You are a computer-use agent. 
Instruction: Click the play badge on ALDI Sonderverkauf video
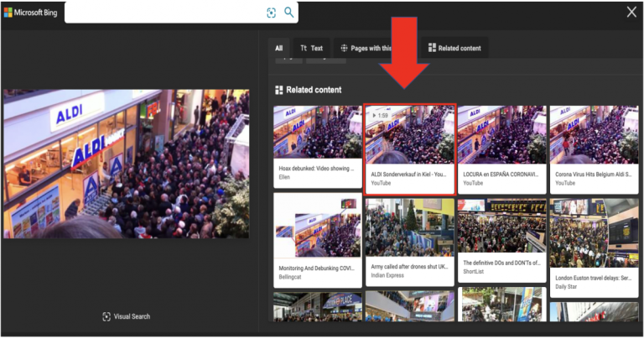[379, 114]
